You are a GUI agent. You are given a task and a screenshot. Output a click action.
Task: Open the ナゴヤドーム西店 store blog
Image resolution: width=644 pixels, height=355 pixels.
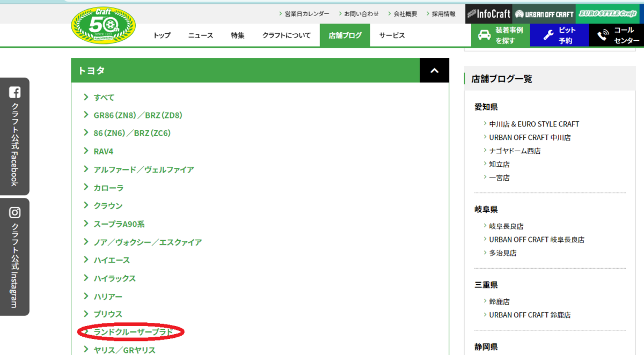(x=515, y=151)
